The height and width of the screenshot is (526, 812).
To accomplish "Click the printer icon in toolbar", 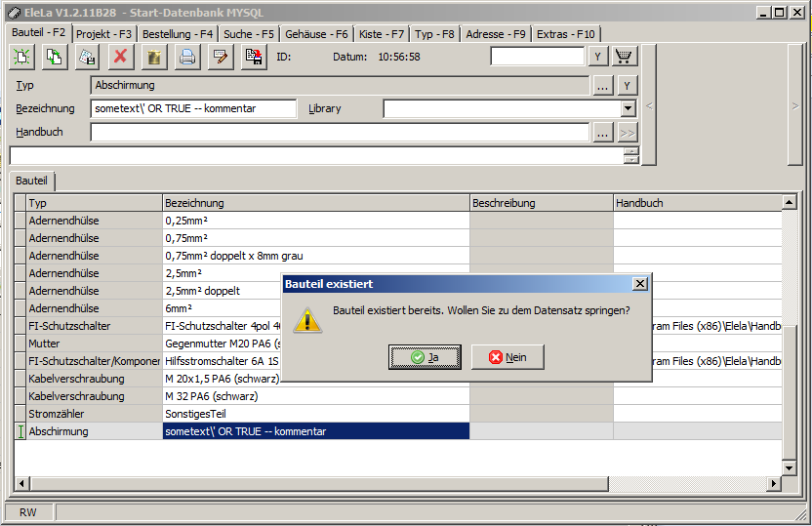I will (x=186, y=57).
